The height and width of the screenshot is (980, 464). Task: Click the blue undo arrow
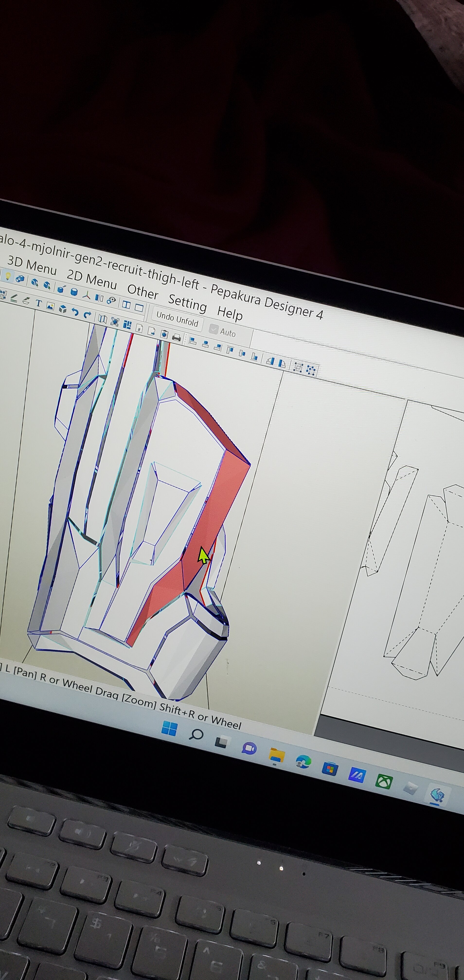pyautogui.click(x=75, y=312)
